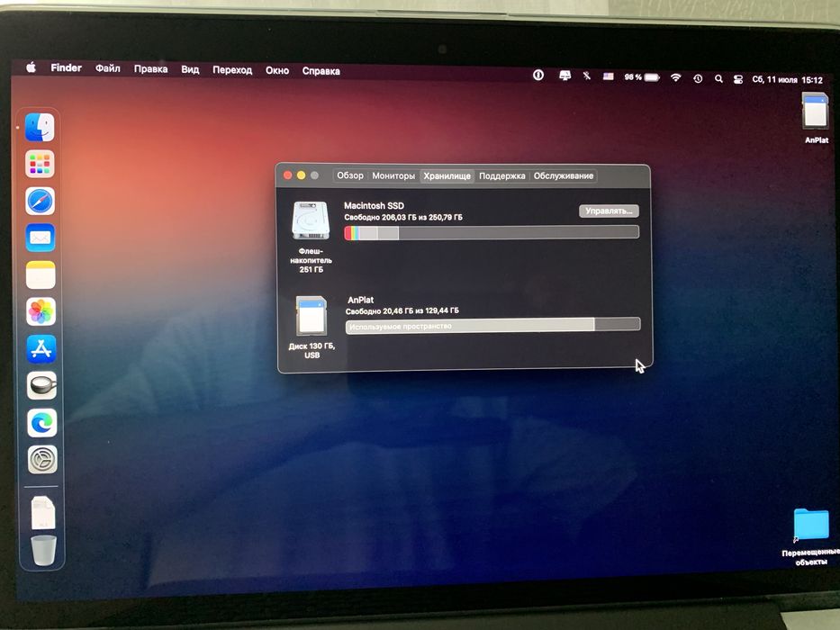
Task: Open the Wi-Fi status menu
Action: pos(676,77)
